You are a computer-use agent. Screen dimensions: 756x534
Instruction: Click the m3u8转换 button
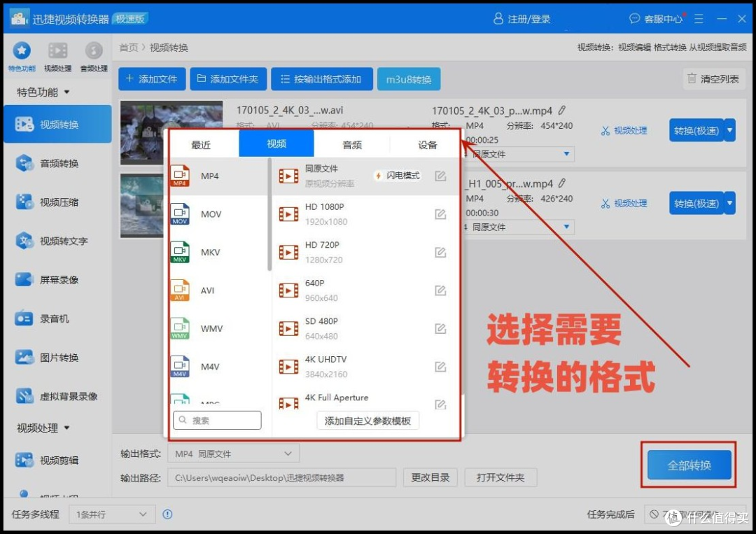tap(408, 78)
